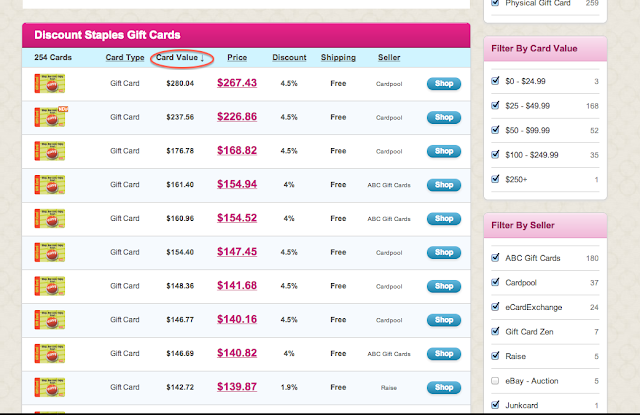Open the $146.69 gift card thumbnail
640x415 pixels.
point(50,353)
